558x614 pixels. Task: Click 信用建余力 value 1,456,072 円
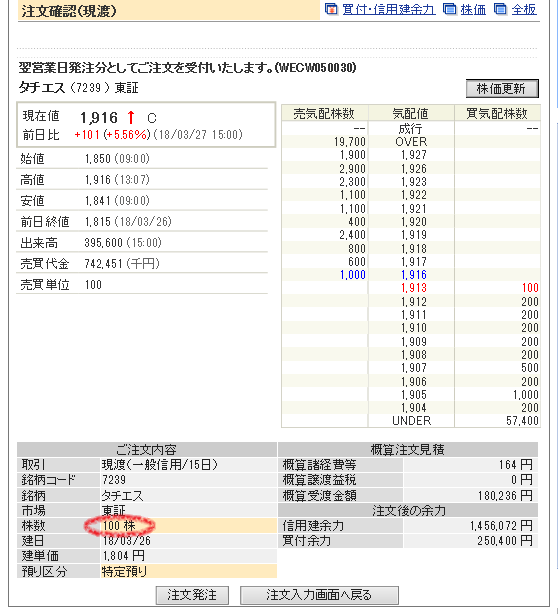point(501,526)
